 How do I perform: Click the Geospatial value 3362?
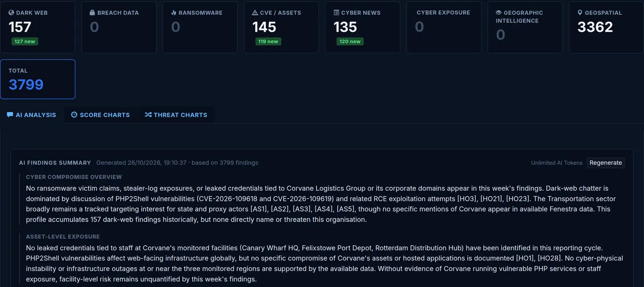coord(595,27)
